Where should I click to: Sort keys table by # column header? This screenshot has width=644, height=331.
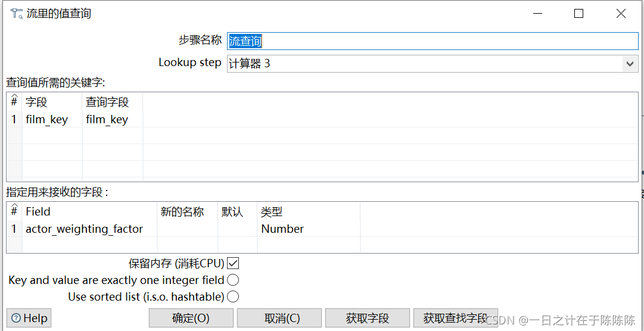(x=14, y=101)
